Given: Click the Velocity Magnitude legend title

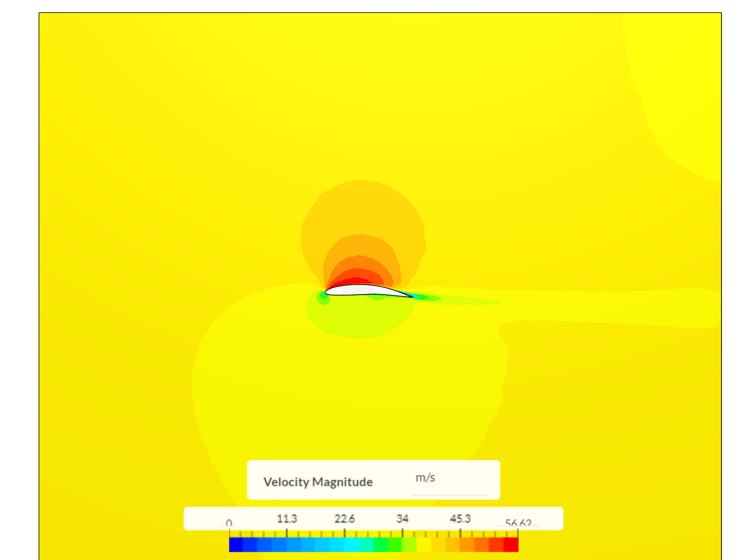Looking at the screenshot, I should [x=318, y=482].
